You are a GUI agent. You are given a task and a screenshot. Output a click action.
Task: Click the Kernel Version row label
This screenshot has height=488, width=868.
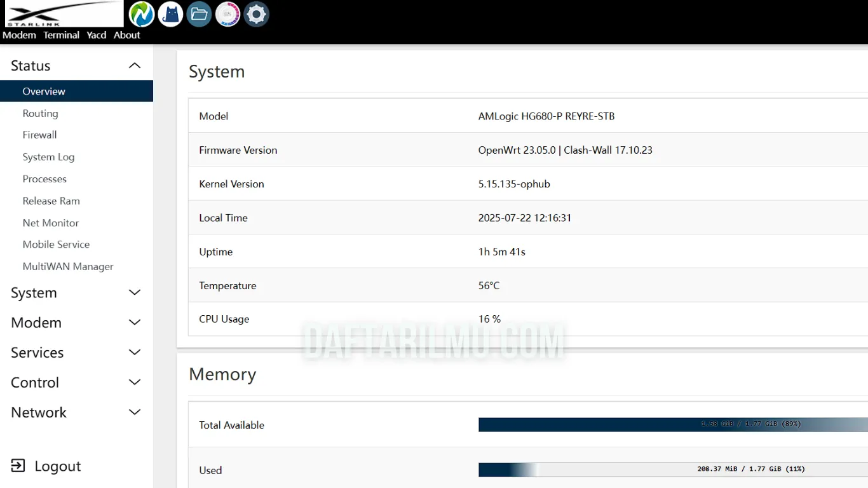click(231, 184)
